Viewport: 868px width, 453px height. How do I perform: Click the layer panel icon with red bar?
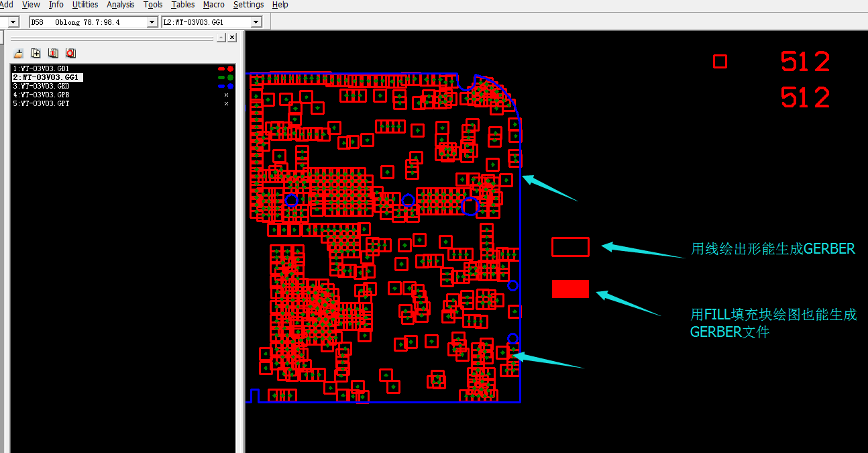[x=54, y=53]
